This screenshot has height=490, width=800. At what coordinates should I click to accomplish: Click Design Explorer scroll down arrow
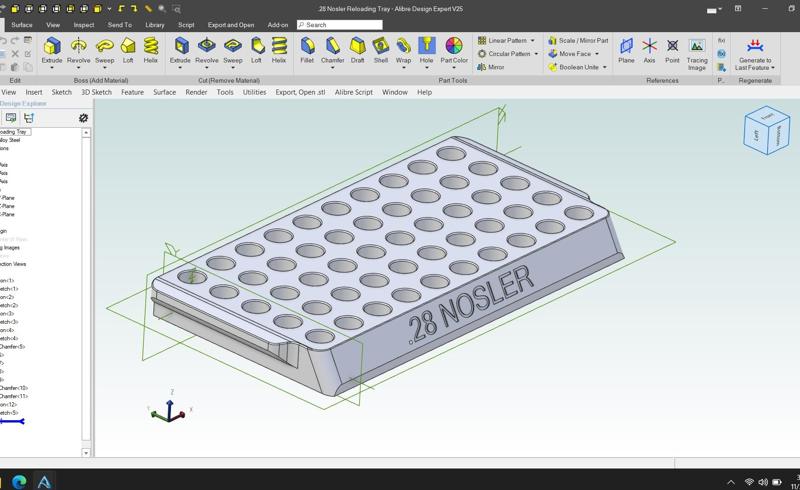pyautogui.click(x=86, y=452)
